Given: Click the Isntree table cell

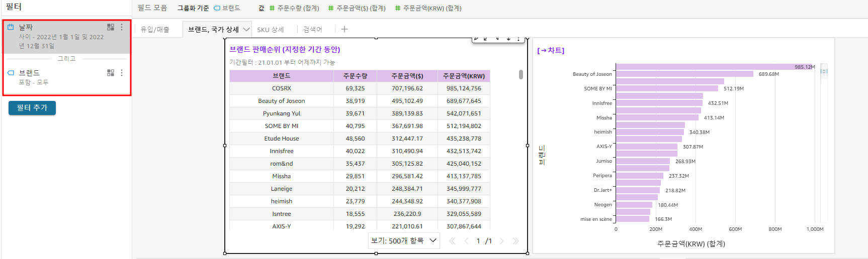Looking at the screenshot, I should coord(282,214).
